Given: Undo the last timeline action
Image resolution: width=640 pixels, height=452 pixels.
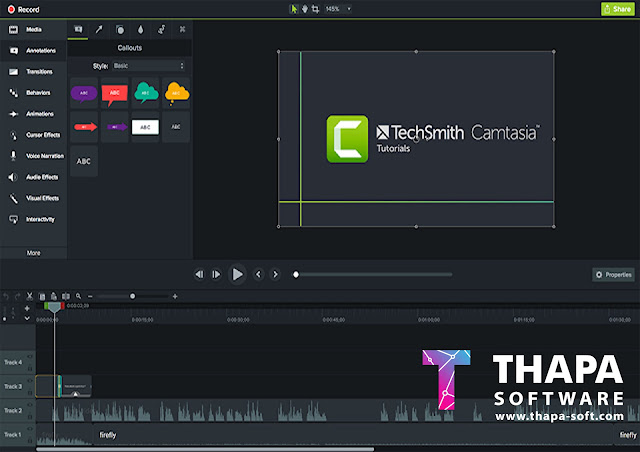Looking at the screenshot, I should click(x=6, y=296).
